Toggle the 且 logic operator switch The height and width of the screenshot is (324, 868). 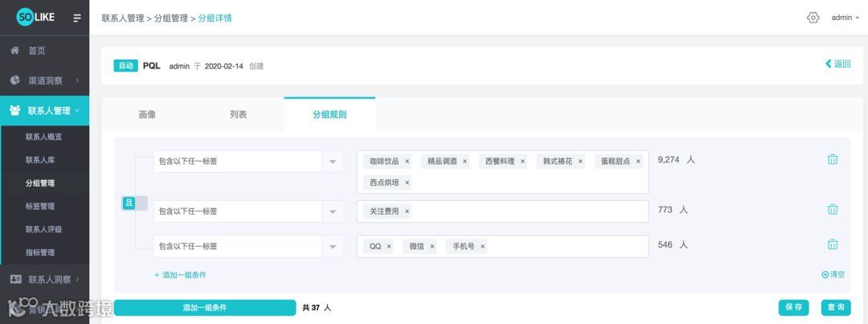134,203
